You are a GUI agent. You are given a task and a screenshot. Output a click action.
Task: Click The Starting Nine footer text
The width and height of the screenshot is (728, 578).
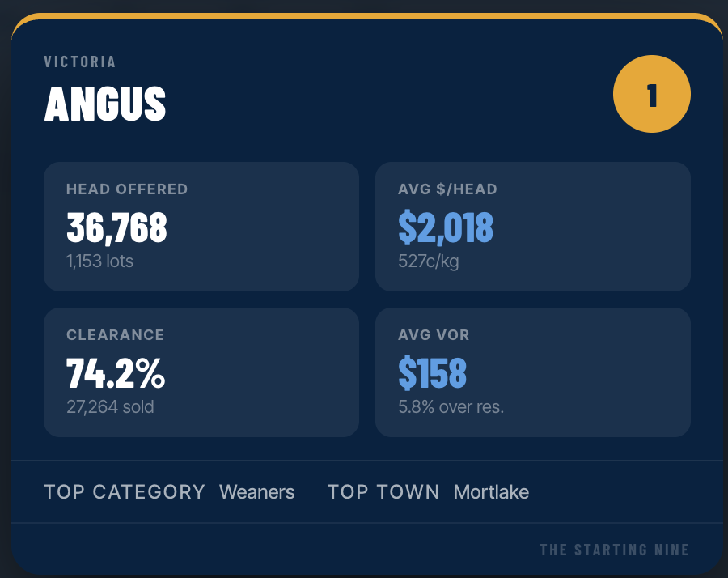click(x=614, y=550)
